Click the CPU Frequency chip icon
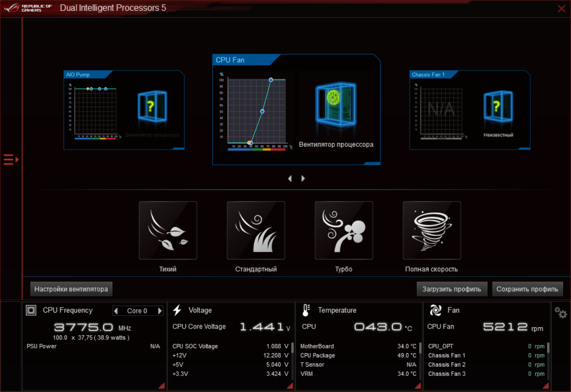Image resolution: width=571 pixels, height=392 pixels. point(31,310)
